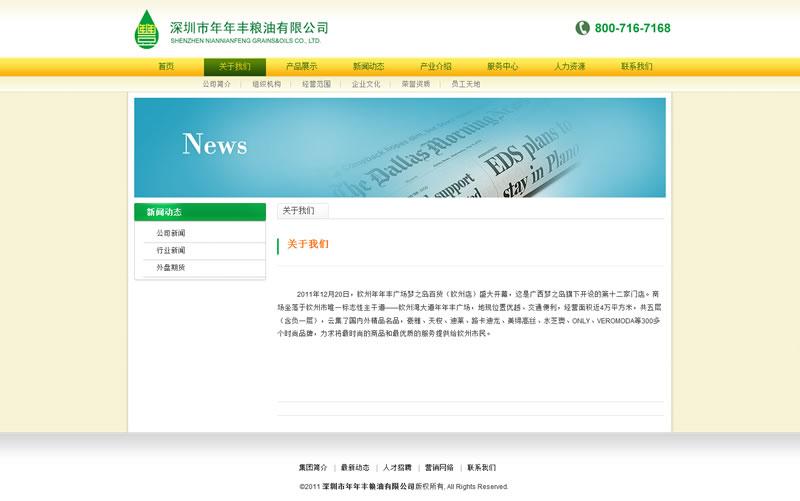Go to 新闻动态 in the top navigation
Screen dimensions: 800x501
368,67
